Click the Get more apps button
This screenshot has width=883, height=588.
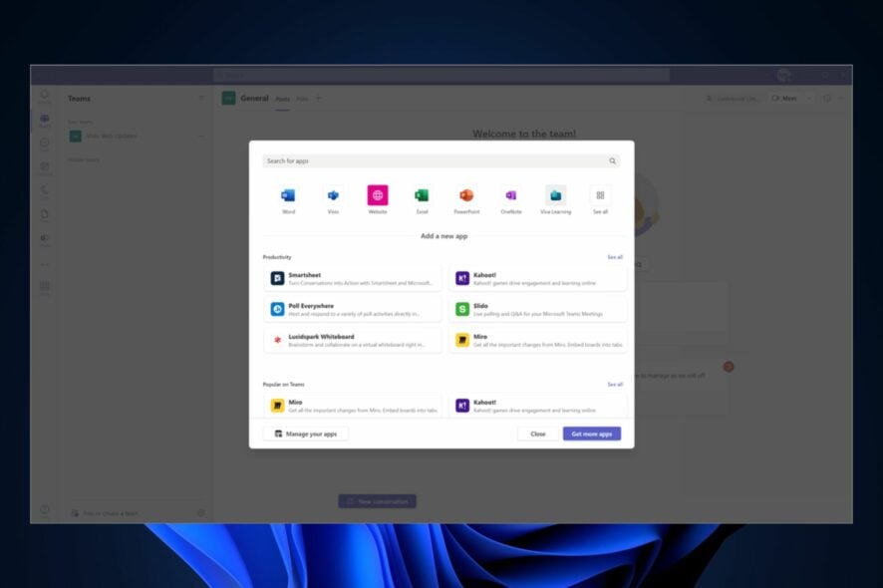(592, 434)
